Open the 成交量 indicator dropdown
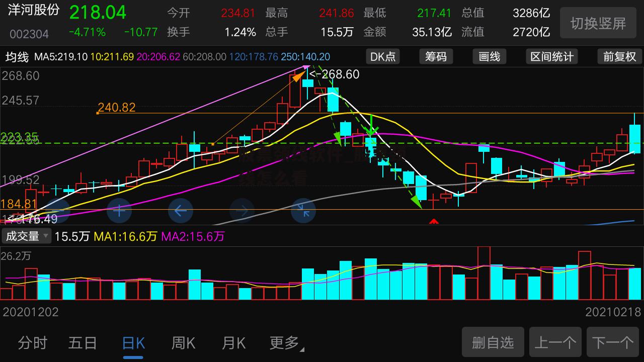The width and height of the screenshot is (644, 362). click(26, 236)
